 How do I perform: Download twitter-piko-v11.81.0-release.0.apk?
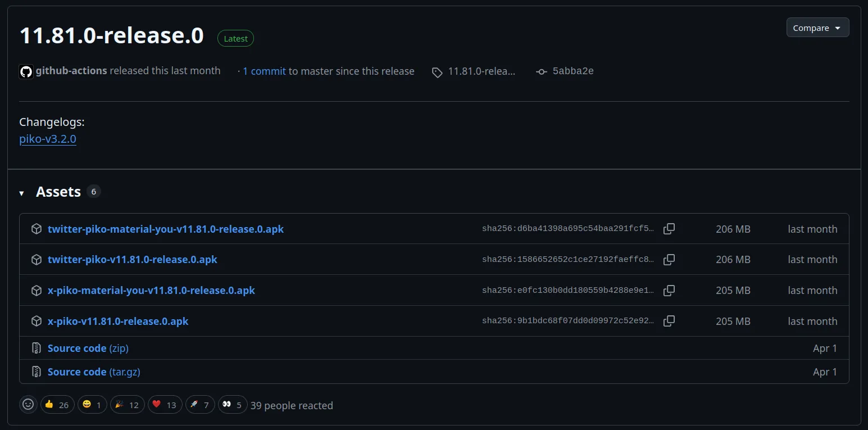(133, 259)
